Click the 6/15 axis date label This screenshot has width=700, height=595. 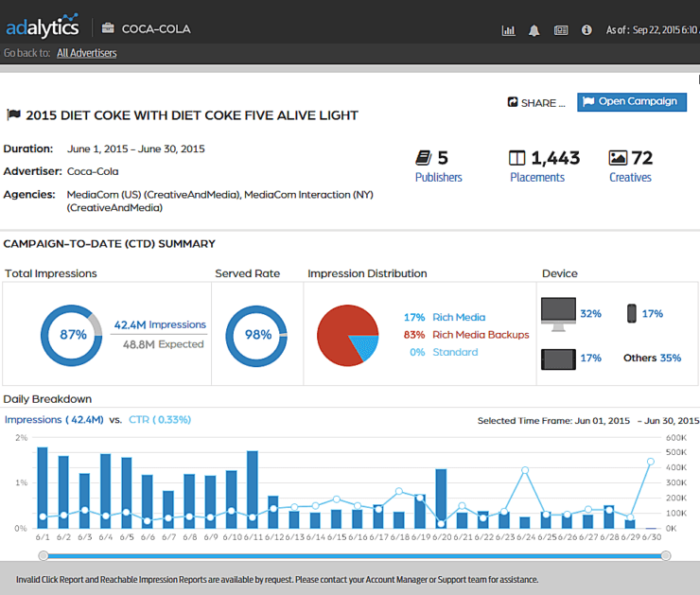pos(337,537)
